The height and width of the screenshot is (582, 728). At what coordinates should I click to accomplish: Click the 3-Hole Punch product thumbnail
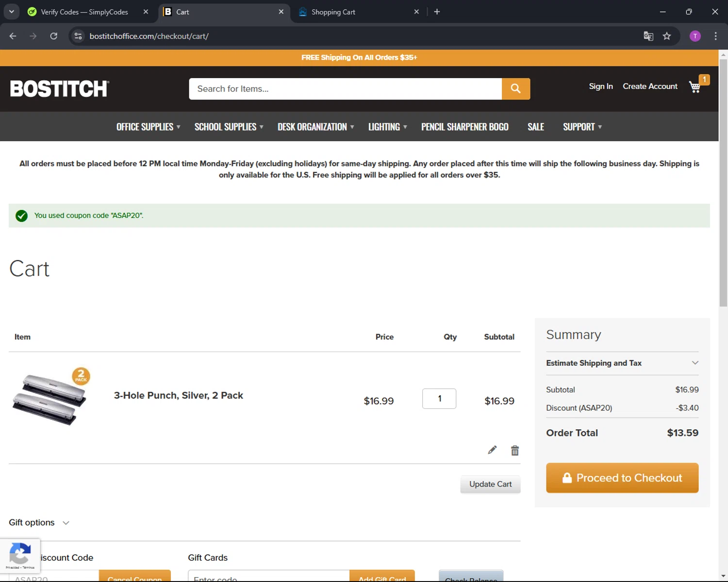click(x=51, y=396)
